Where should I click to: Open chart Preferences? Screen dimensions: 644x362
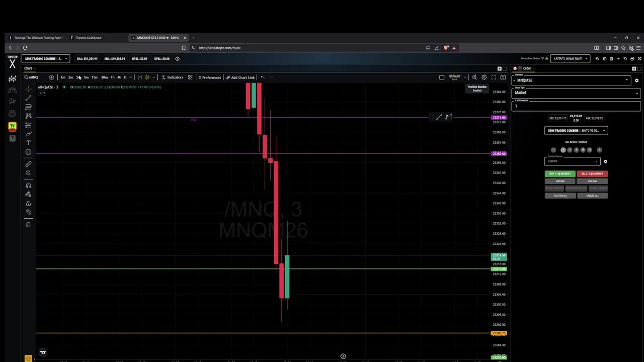click(209, 77)
